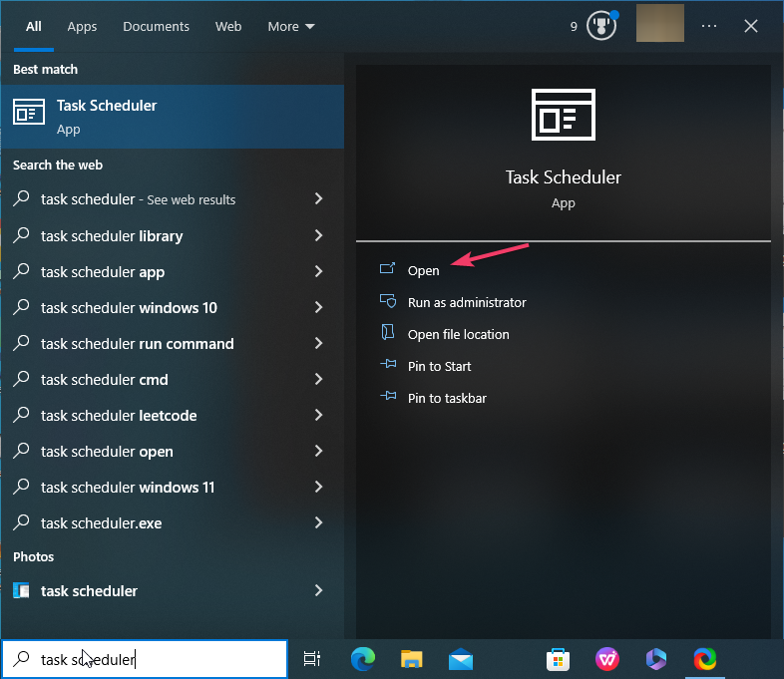Expand the 'See web results' suggestion arrow
This screenshot has width=784, height=679.
tap(318, 198)
